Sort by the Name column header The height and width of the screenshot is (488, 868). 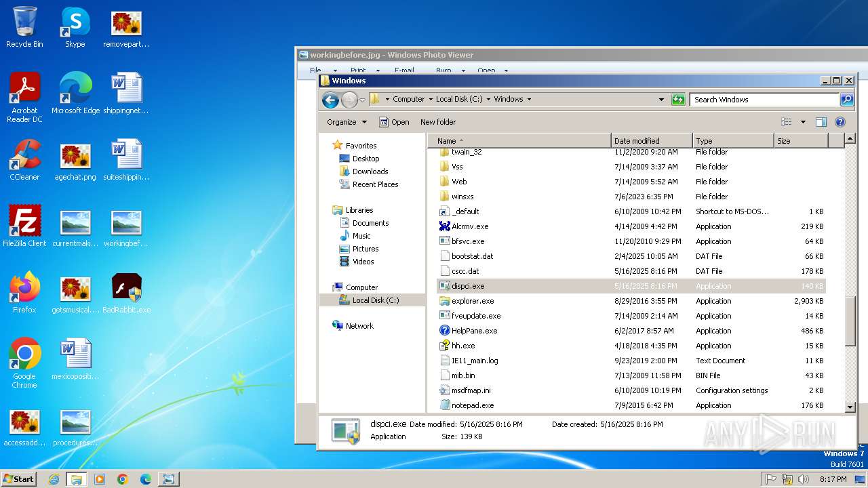tap(519, 141)
